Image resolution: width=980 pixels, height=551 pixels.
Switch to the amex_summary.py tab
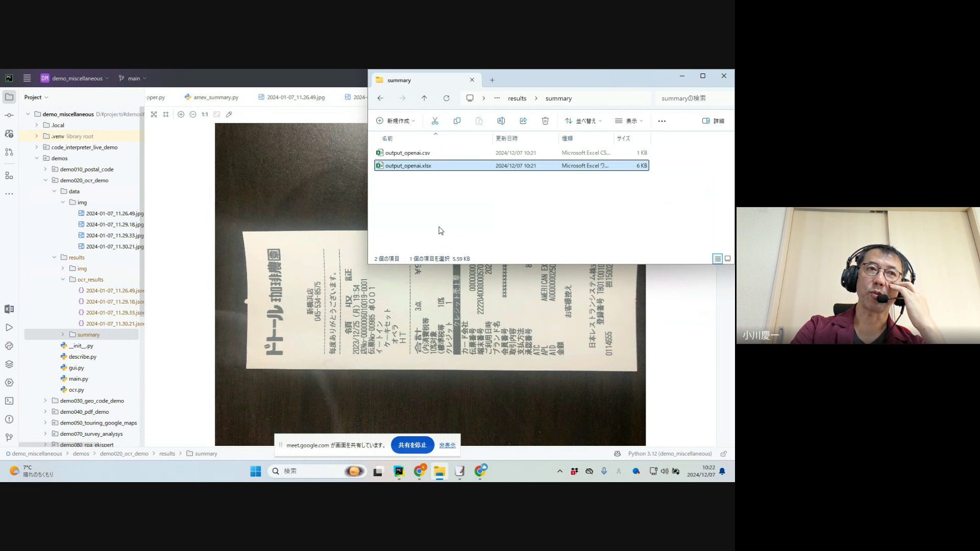tap(215, 97)
